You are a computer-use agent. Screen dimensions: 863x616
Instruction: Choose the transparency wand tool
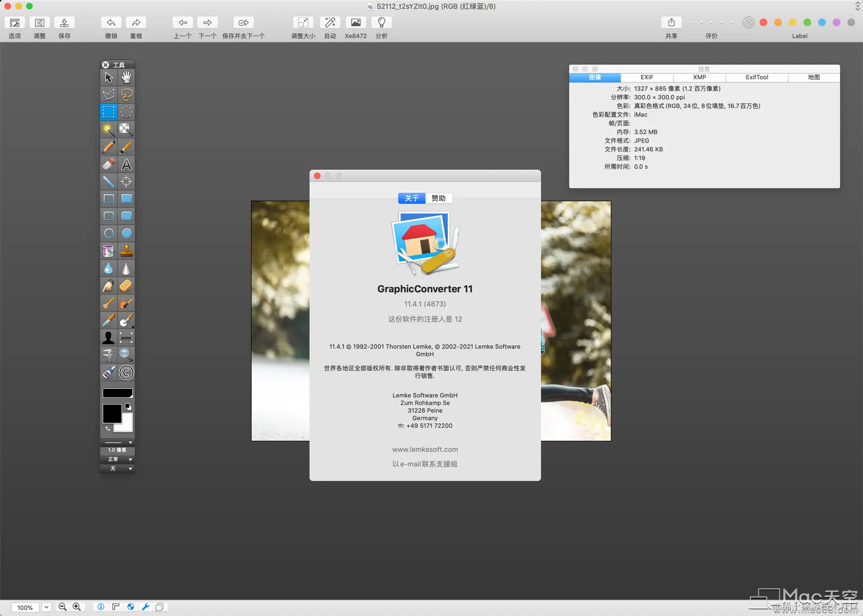click(x=126, y=130)
